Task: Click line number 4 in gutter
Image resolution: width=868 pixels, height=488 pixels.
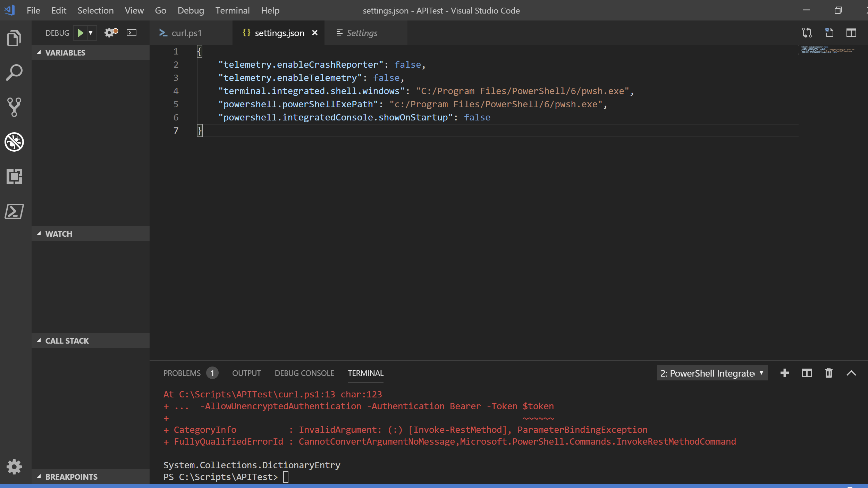Action: pyautogui.click(x=176, y=91)
